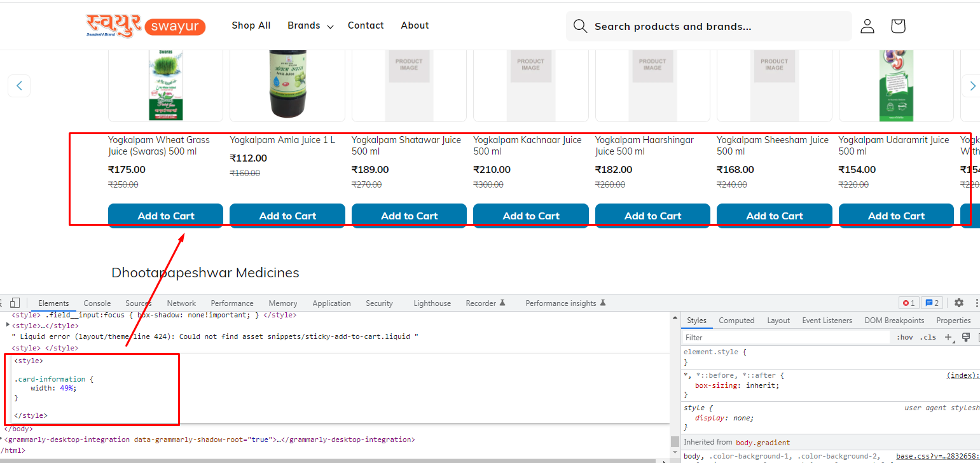The image size is (980, 463).
Task: Select the Layout sidebar tab
Action: point(778,321)
